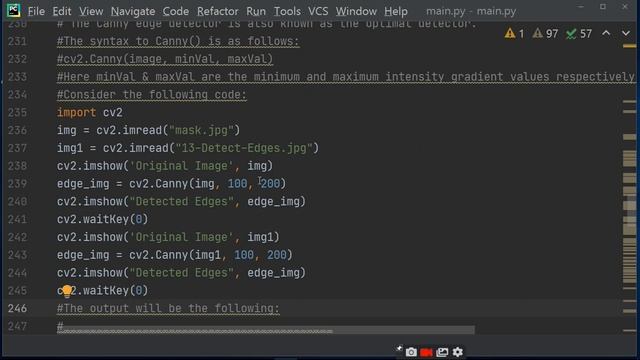This screenshot has height=360, width=640.
Task: Click the pin icon in recorder toolbar
Action: [399, 349]
